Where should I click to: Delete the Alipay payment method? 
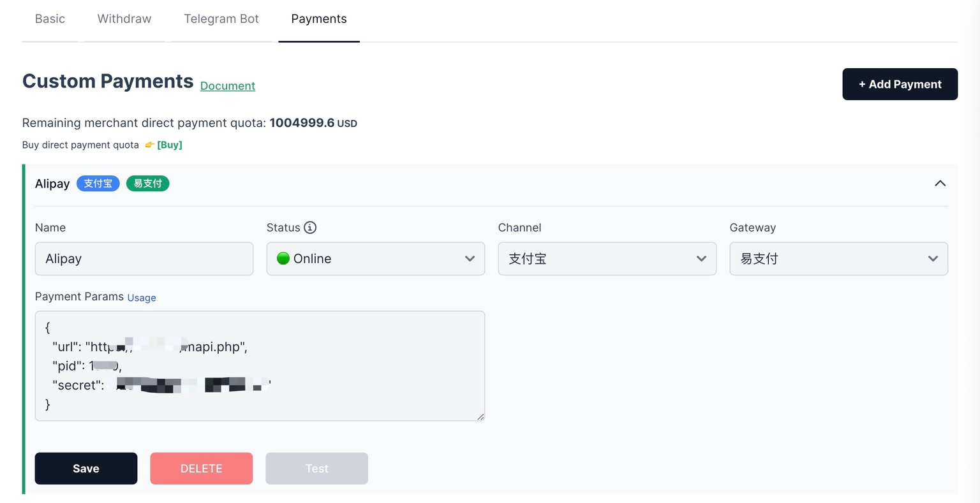201,468
